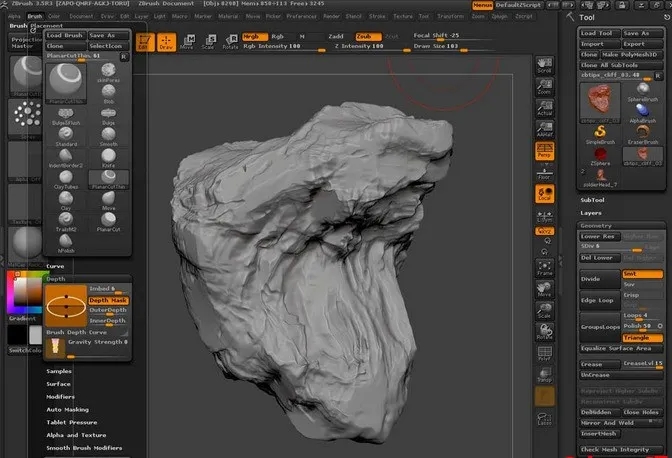The width and height of the screenshot is (672, 458).
Task: Select the soldierHead_7 tool thumbnail
Action: [598, 177]
